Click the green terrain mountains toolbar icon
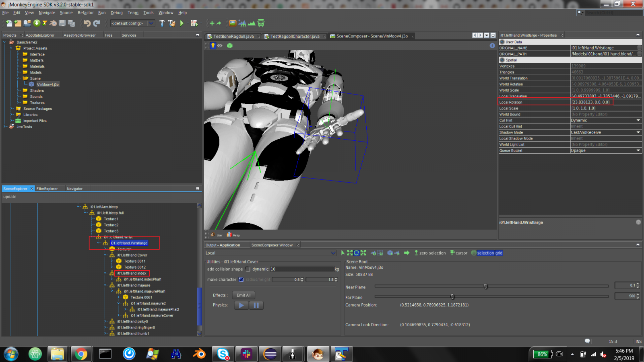Viewport: 644px width, 362px height. click(x=252, y=23)
